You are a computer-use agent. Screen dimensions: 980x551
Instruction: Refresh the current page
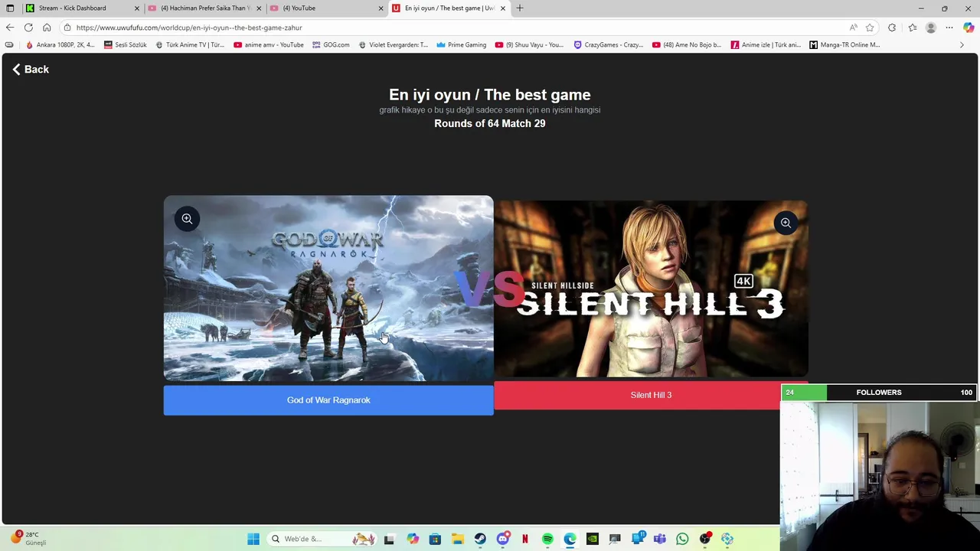click(x=28, y=28)
